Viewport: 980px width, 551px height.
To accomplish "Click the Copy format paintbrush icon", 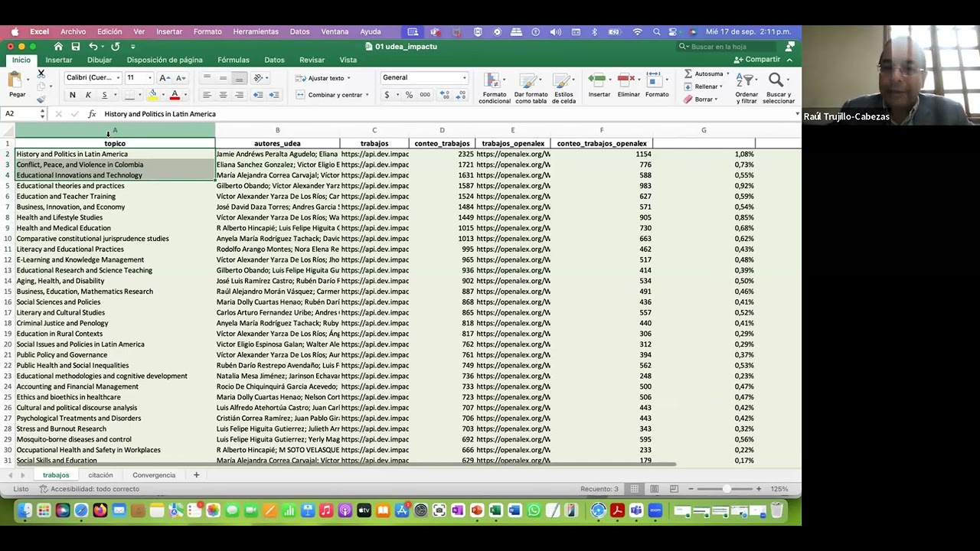I will [41, 99].
